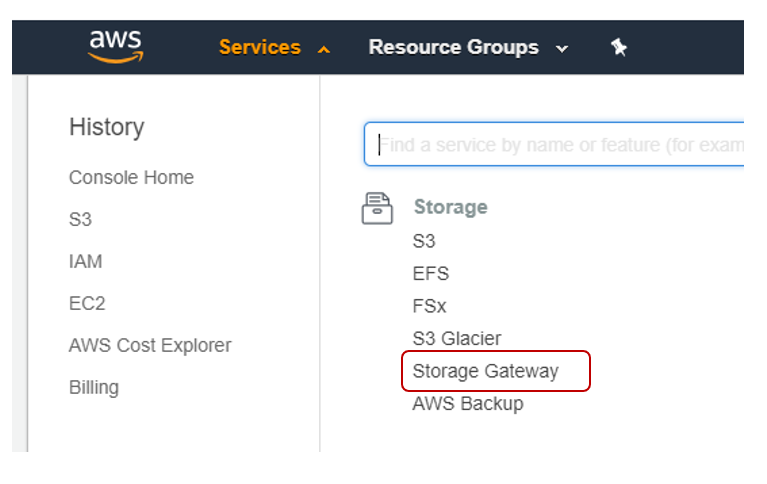Collapse the Services menu arrow
Viewport: 767px width, 484px height.
click(x=323, y=49)
